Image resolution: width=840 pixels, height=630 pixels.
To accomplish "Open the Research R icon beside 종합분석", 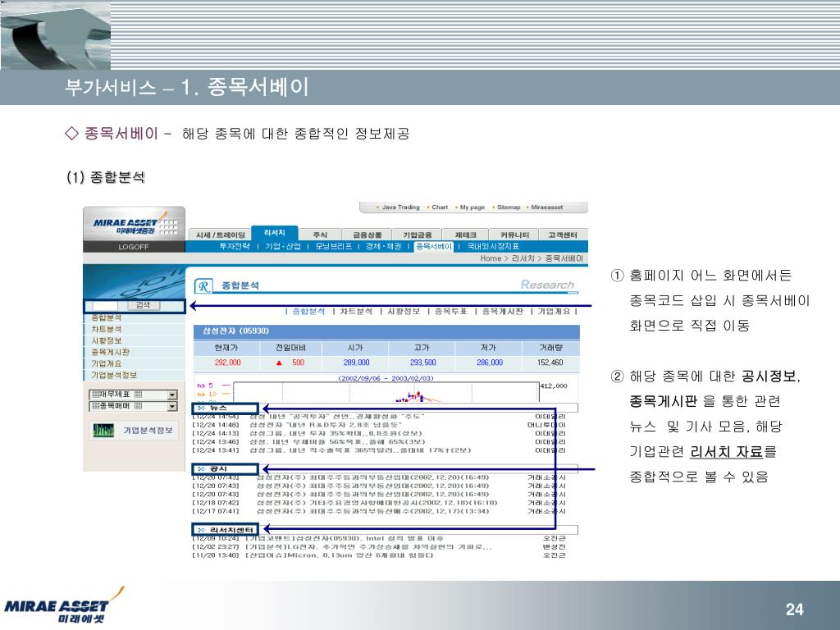I will 203,286.
